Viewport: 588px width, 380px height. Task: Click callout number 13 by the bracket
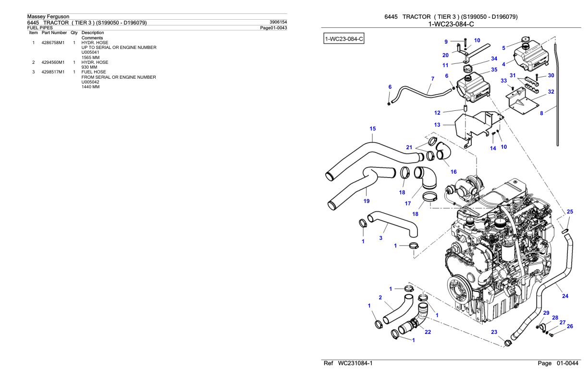click(x=437, y=125)
